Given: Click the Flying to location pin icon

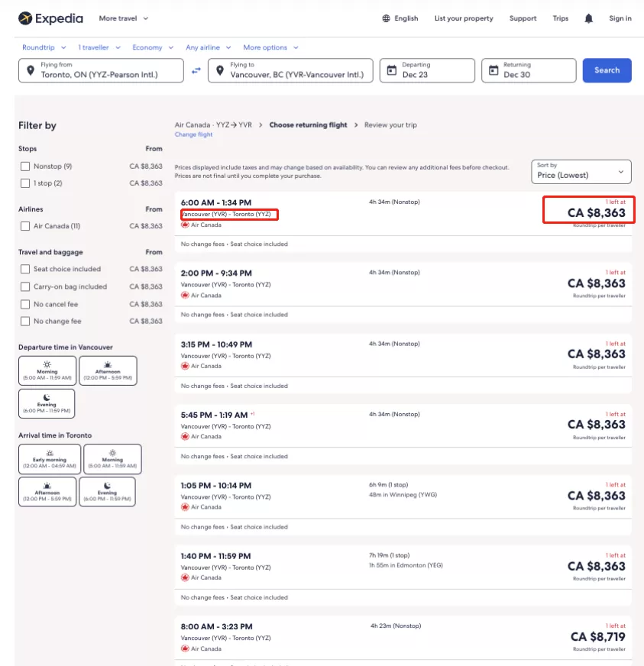Looking at the screenshot, I should (219, 70).
